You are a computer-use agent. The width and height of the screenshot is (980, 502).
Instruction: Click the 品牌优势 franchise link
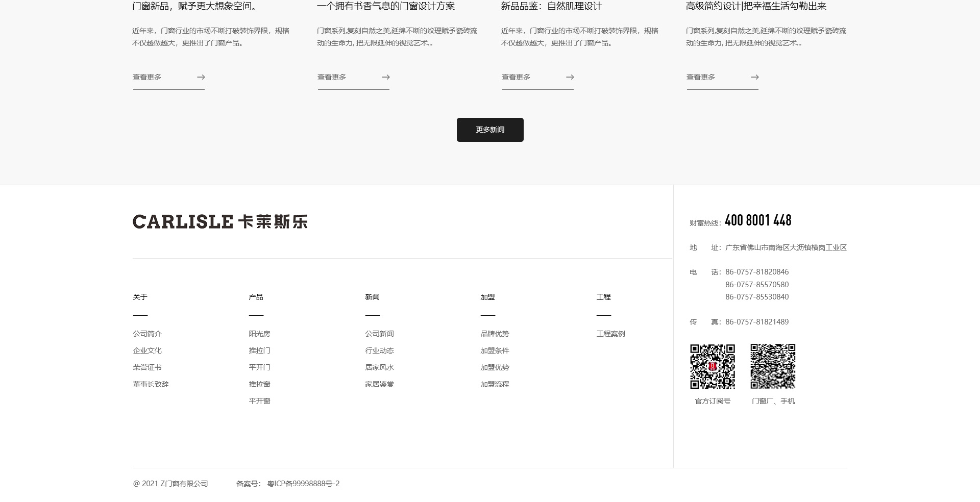click(495, 334)
